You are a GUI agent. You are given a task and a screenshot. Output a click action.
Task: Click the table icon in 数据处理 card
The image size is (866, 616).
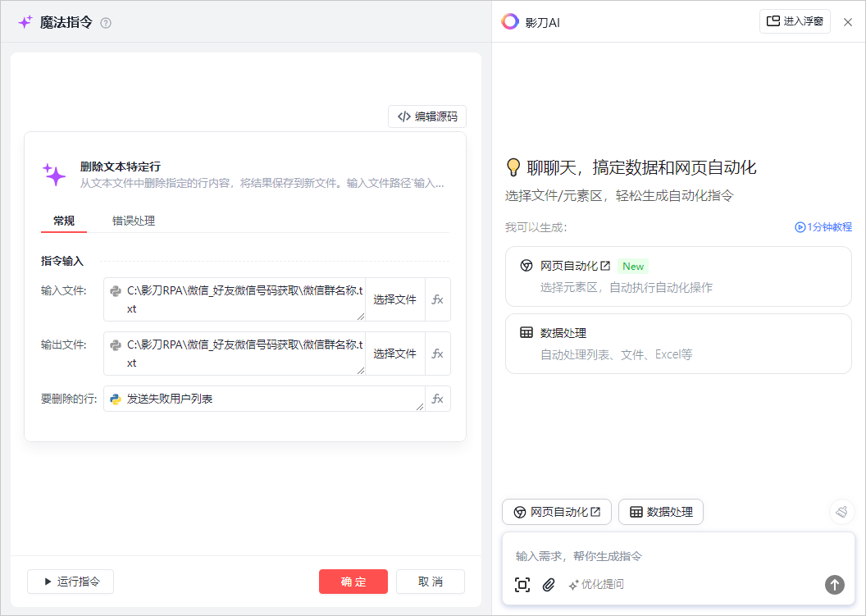[526, 332]
